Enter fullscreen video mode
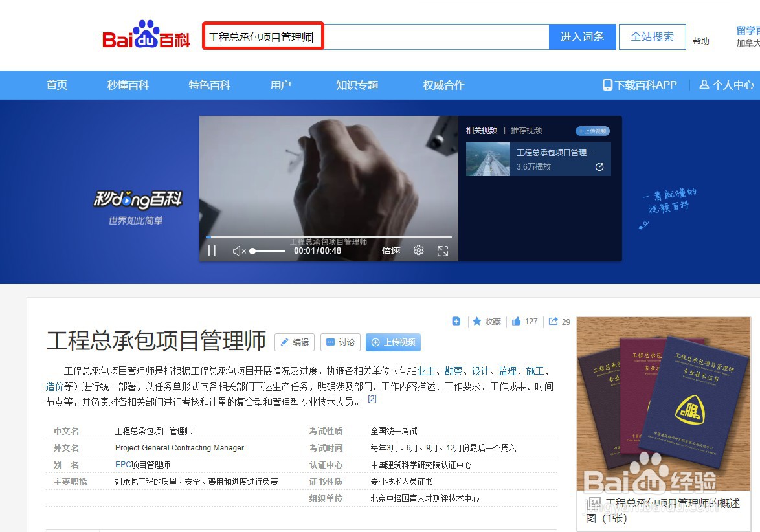This screenshot has height=532, width=760. pos(443,250)
